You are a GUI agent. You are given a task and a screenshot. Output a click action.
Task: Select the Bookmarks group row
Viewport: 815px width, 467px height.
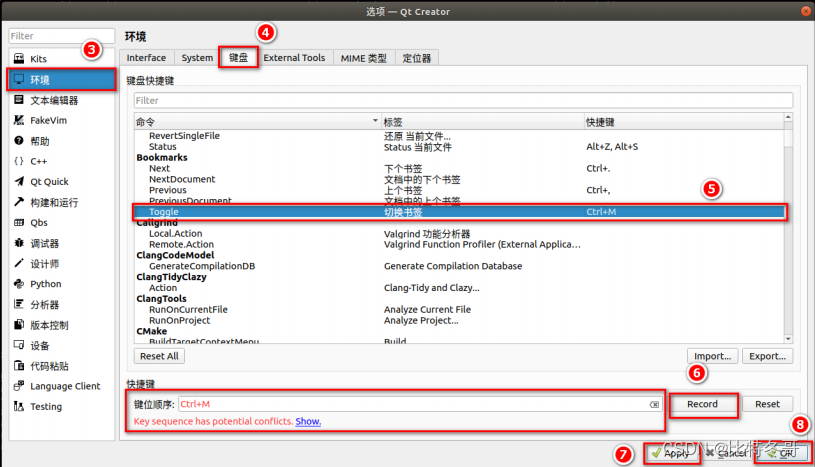point(459,158)
